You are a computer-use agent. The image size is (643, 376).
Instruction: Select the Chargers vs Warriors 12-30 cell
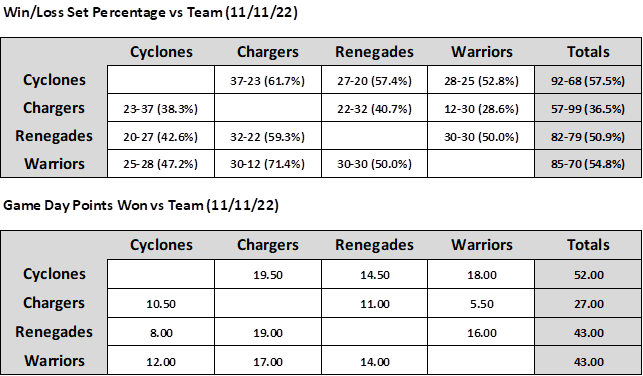pos(481,107)
